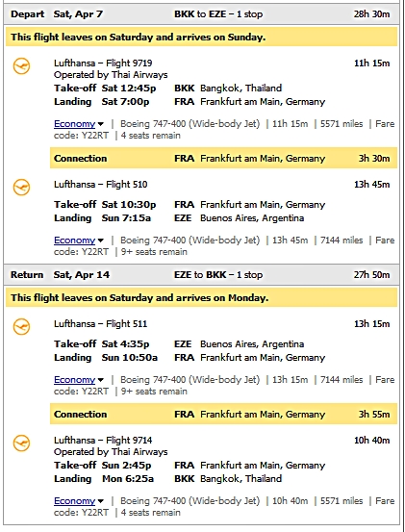Expand cabin dropdown arrow for Flight 511
The height and width of the screenshot is (532, 405).
(101, 380)
